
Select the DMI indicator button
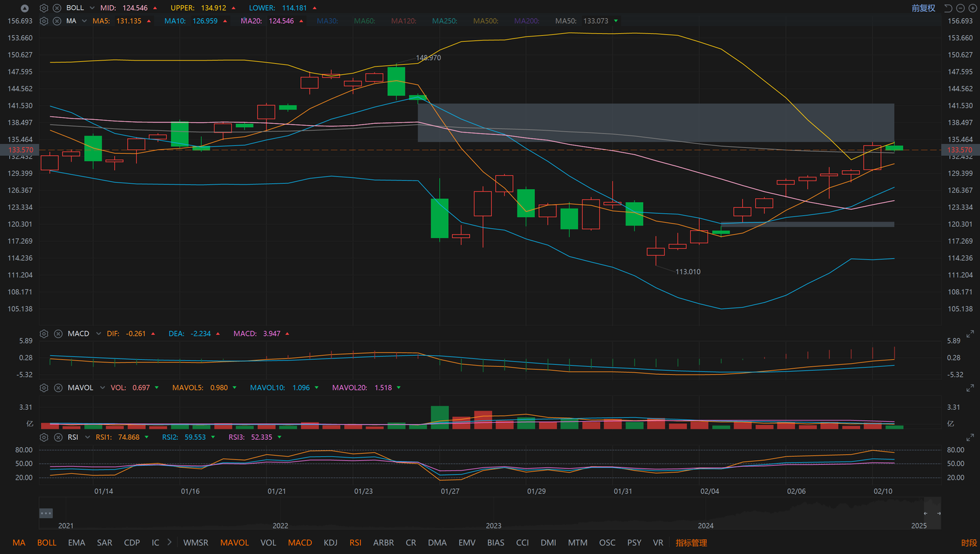click(548, 542)
